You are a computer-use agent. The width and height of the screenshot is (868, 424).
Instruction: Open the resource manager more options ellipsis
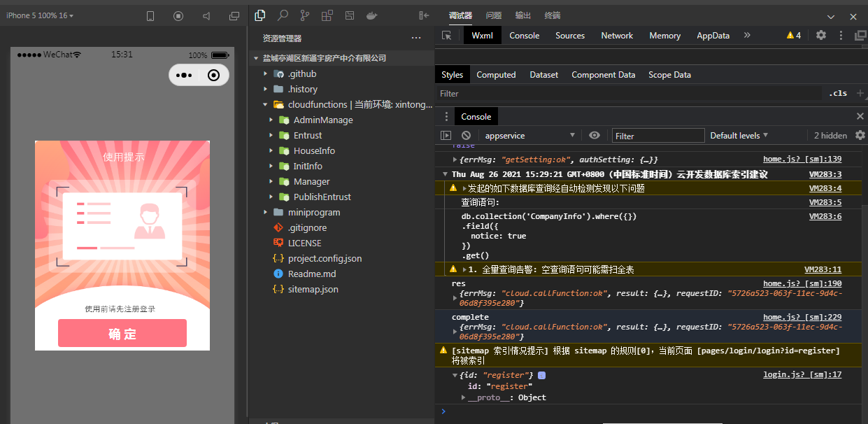[x=416, y=38]
